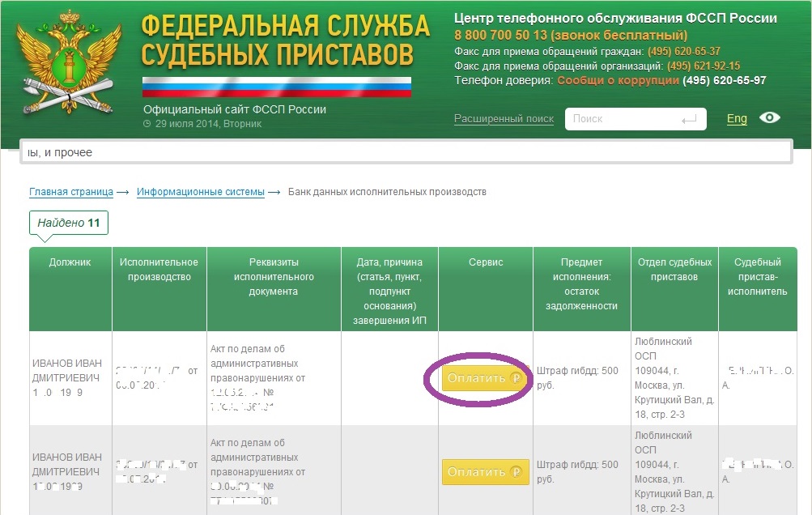Open the Сообщи о коррупции link
The image size is (812, 515).
[618, 80]
